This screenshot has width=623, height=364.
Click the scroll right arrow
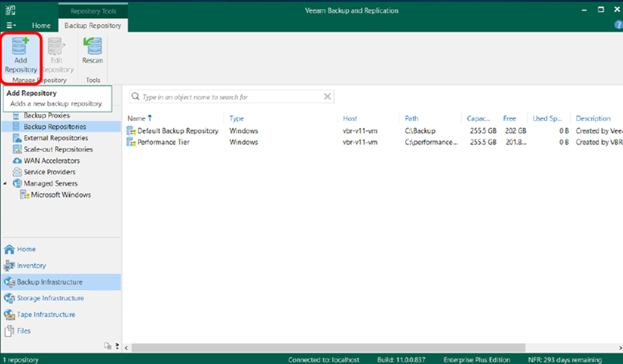[x=620, y=348]
